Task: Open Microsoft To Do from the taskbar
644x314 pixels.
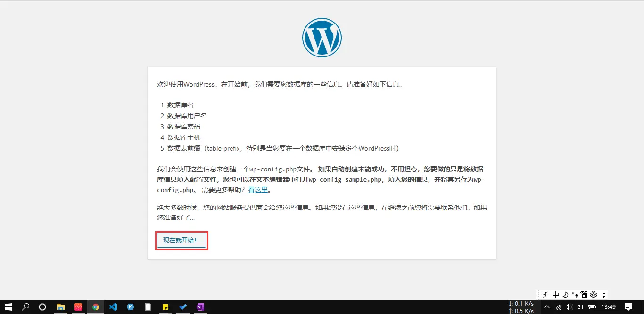Action: click(x=183, y=307)
